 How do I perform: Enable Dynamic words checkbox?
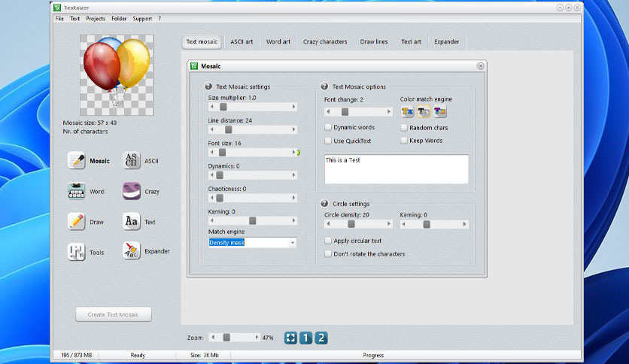(x=328, y=127)
